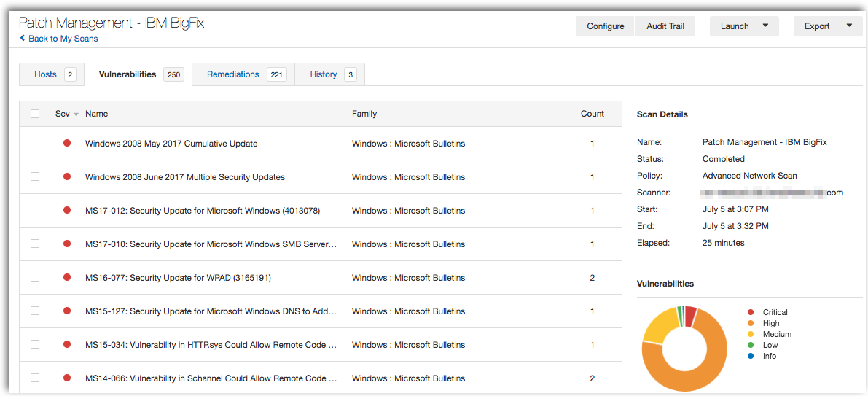Open Windows 2008 June 2017 Multiple Security Updates
Image resolution: width=868 pixels, height=396 pixels.
coord(185,177)
